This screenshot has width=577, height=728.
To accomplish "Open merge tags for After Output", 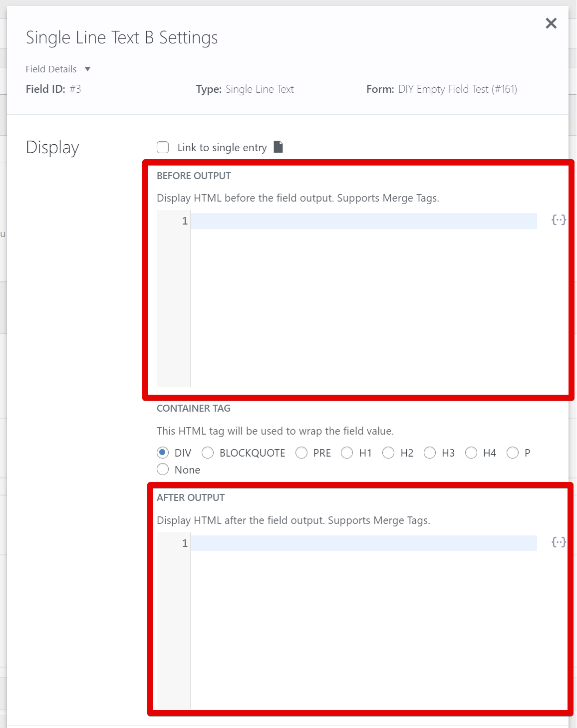I will point(558,542).
